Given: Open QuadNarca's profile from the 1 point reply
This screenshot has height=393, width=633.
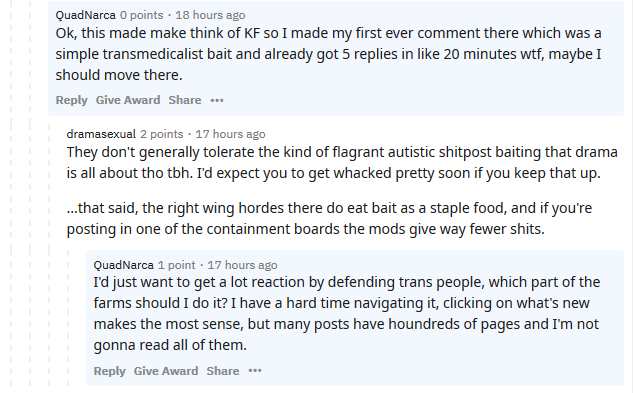Looking at the screenshot, I should point(124,265).
